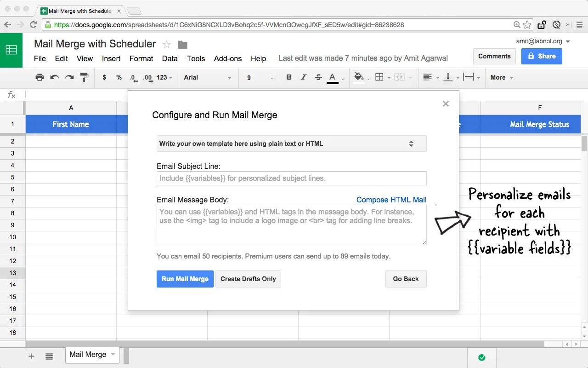The width and height of the screenshot is (588, 368).
Task: Open the email template selector dropdown
Action: (292, 144)
